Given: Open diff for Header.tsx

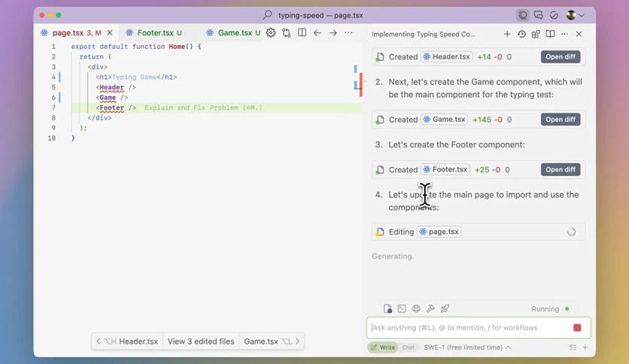Looking at the screenshot, I should tap(561, 56).
